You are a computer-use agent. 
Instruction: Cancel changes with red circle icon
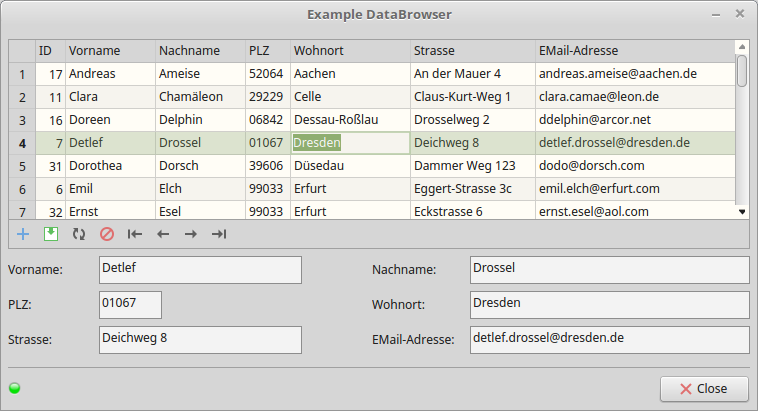[107, 234]
